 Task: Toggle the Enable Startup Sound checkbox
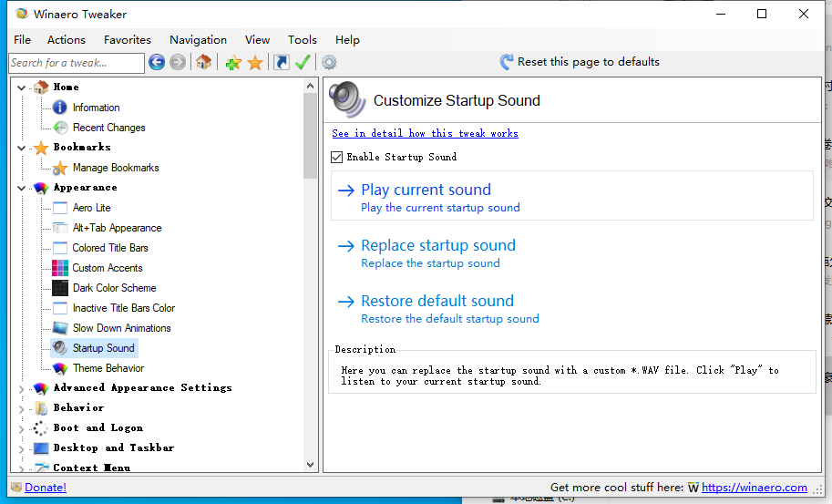tap(336, 157)
